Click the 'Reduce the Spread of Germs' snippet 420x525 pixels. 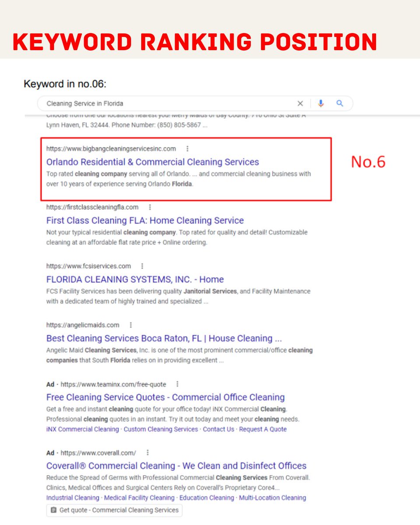pos(178,483)
